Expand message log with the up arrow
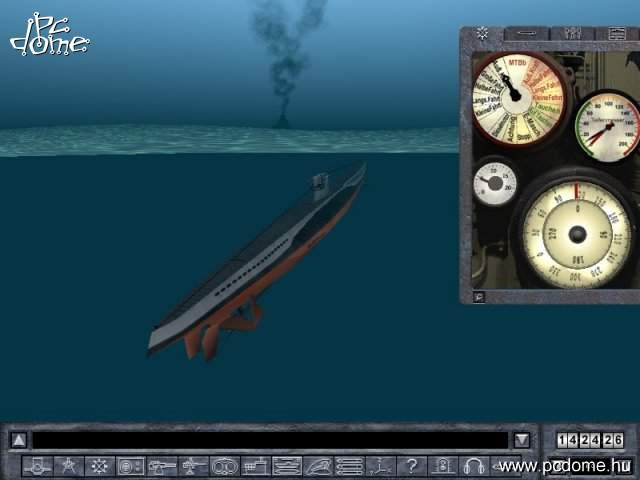The image size is (640, 480). tap(18, 440)
